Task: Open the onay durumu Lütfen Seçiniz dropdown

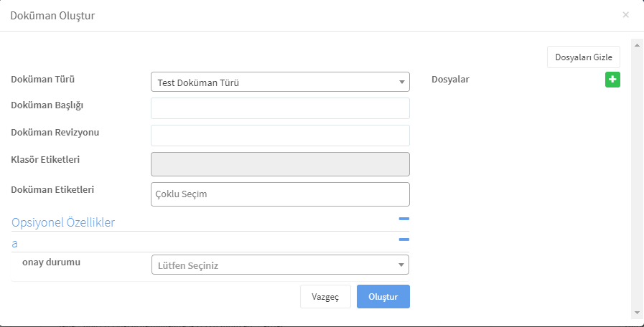Action: pos(280,265)
